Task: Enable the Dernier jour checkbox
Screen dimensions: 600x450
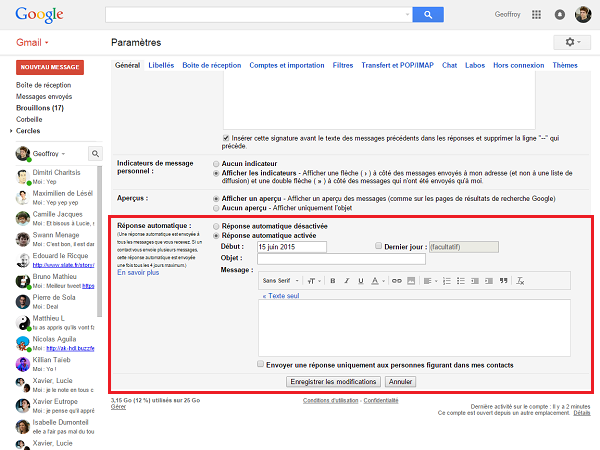Action: 378,246
